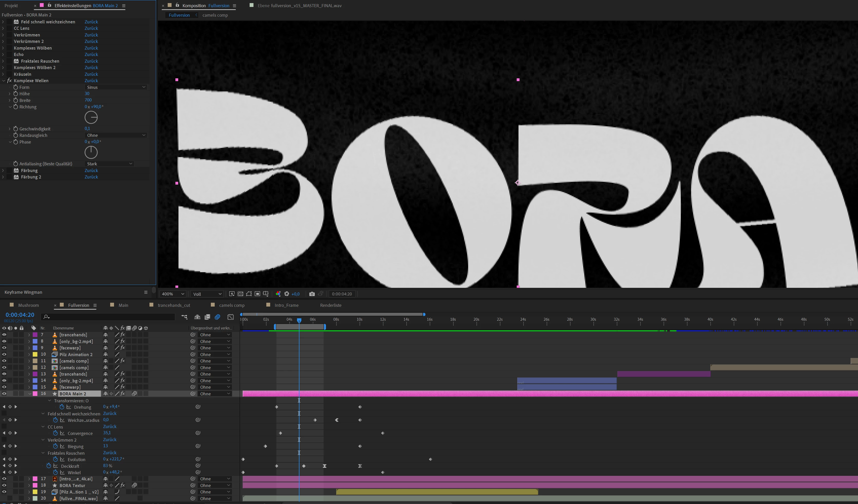This screenshot has width=858, height=504.
Task: Open show channel and color management
Action: pos(278,294)
